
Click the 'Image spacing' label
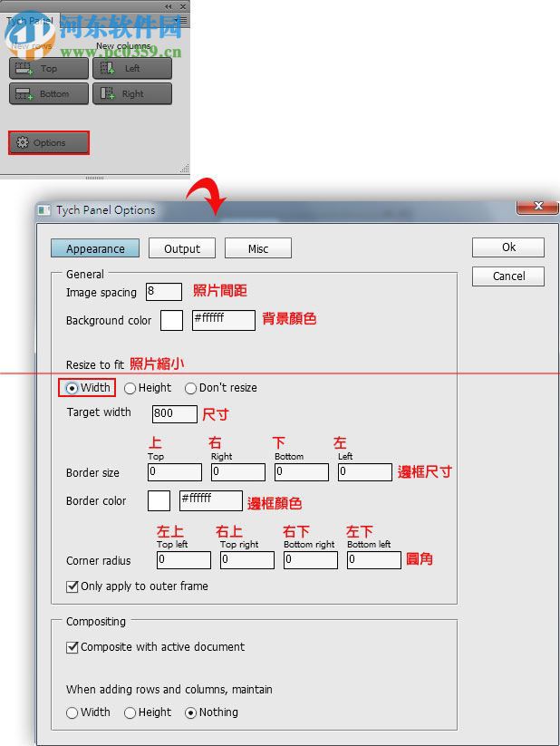[101, 292]
